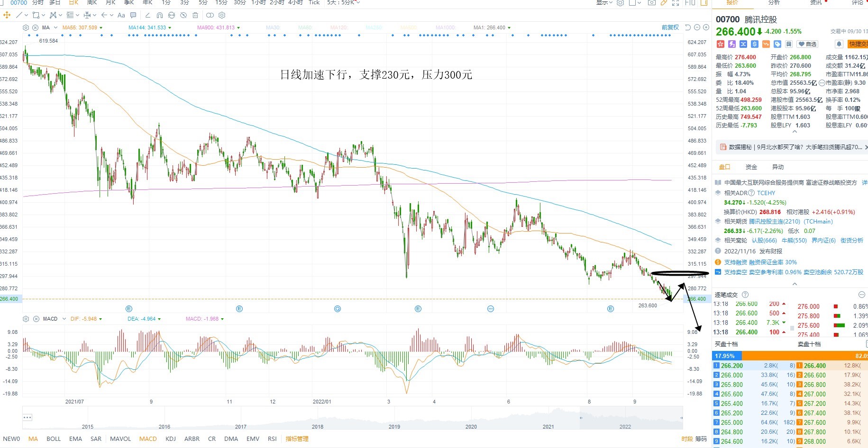Zoom out chart with minus circle icon

click(x=697, y=27)
